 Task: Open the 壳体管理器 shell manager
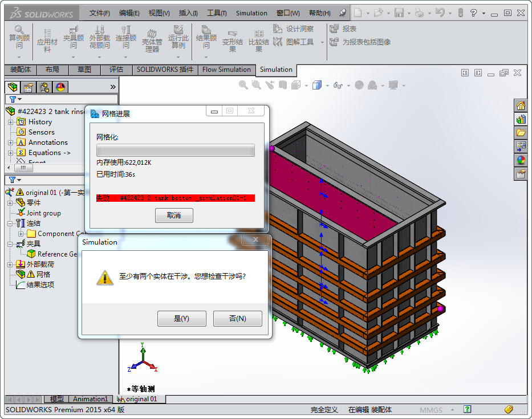click(x=152, y=38)
